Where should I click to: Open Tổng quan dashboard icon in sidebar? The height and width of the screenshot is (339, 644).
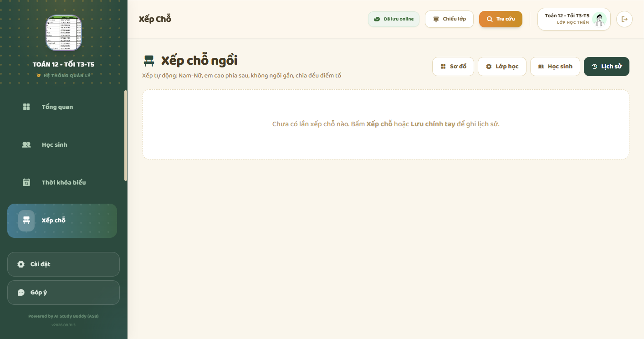26,107
